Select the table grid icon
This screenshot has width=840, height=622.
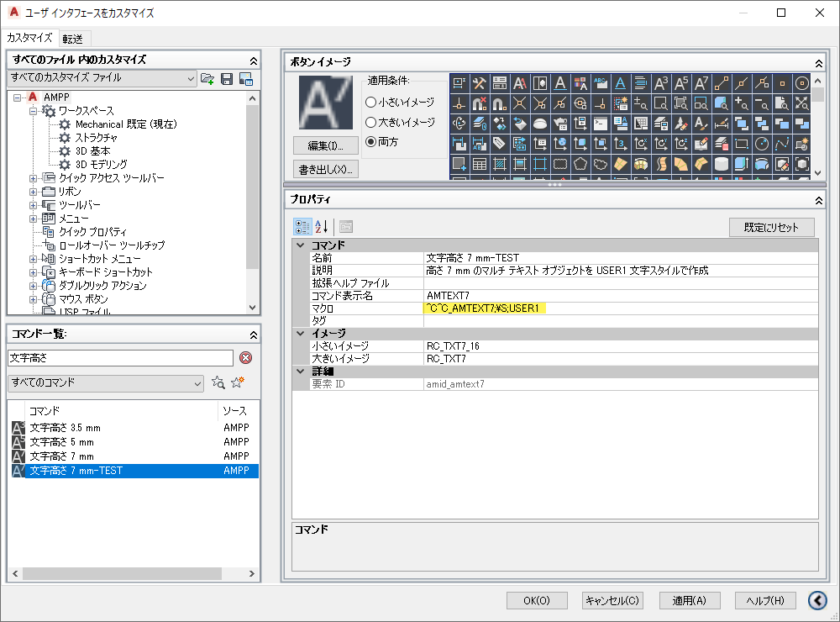[x=479, y=164]
